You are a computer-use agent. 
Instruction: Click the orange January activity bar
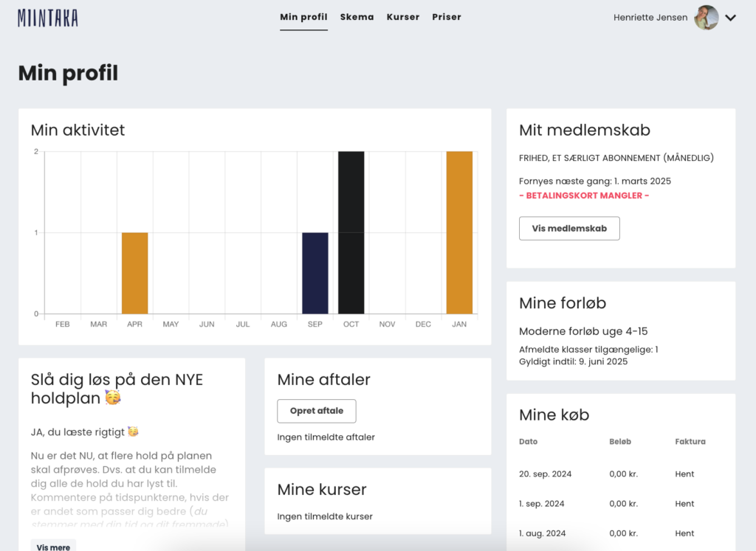(x=459, y=232)
